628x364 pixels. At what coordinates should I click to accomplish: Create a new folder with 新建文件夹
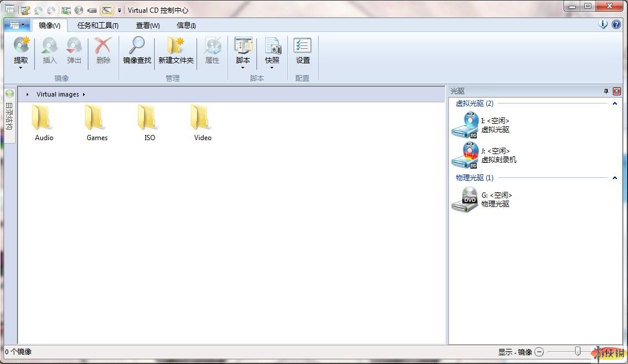tap(176, 46)
